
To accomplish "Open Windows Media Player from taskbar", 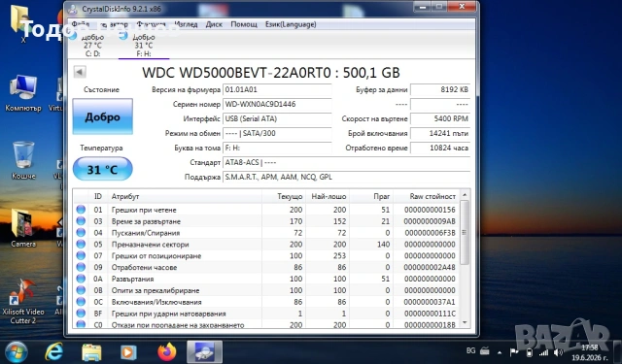I will pyautogui.click(x=128, y=351).
